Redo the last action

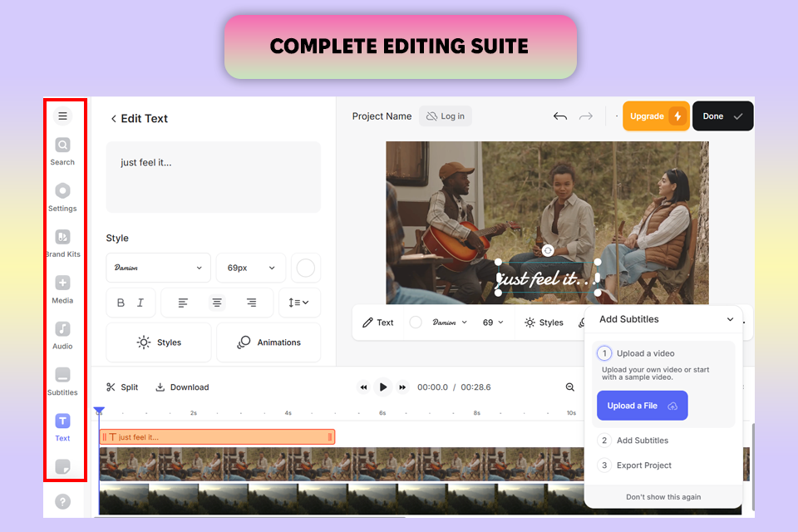(x=586, y=116)
